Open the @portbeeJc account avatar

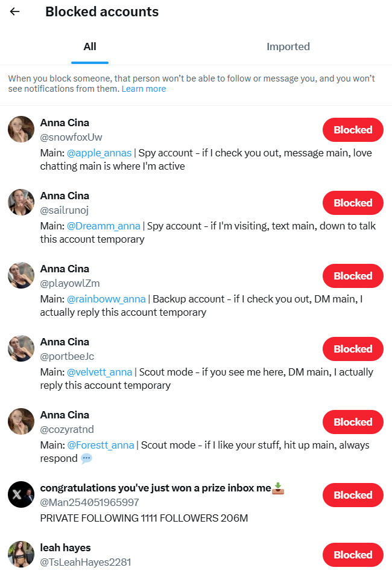click(21, 348)
